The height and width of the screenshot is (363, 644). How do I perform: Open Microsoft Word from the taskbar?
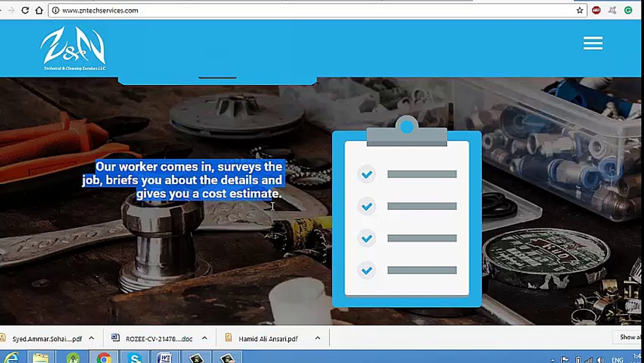(x=165, y=358)
